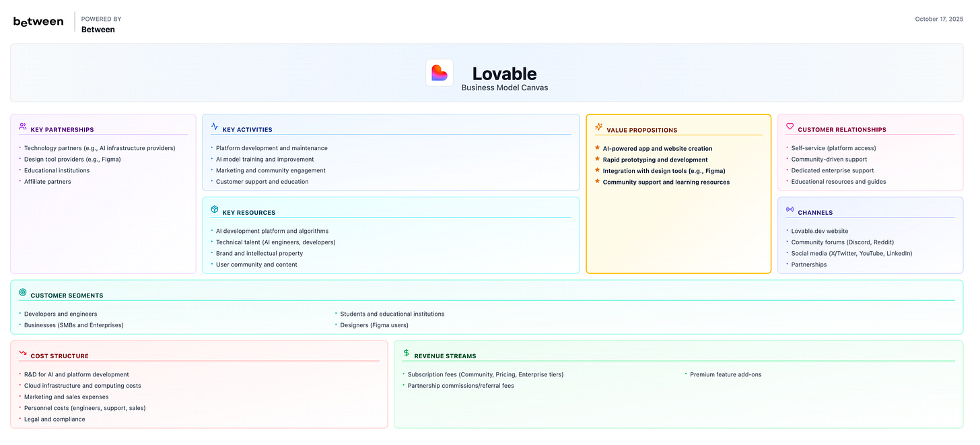Click 'Community-driven support'

[x=829, y=160]
